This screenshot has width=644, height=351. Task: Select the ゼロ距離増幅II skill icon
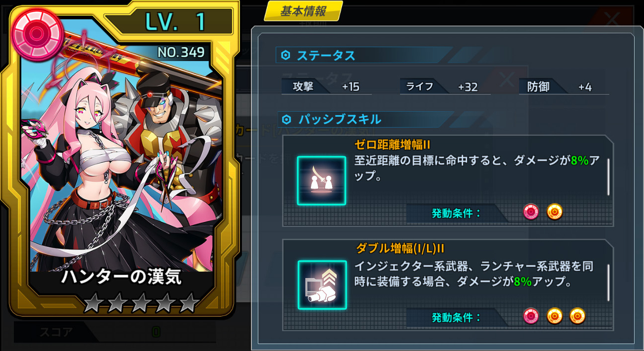[x=321, y=181]
